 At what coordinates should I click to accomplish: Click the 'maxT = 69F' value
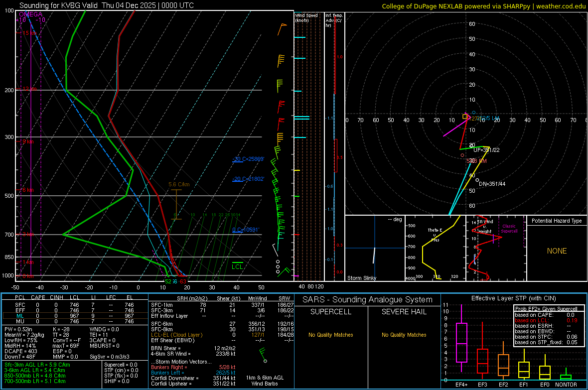66,346
